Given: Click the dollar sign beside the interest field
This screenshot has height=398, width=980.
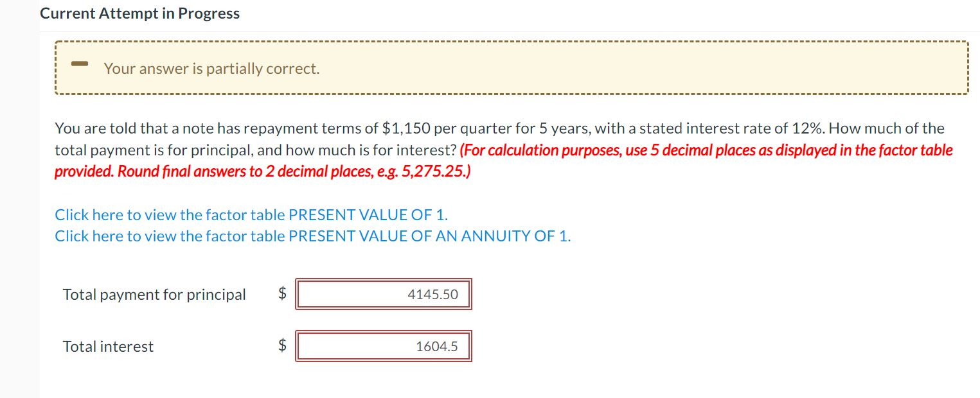Looking at the screenshot, I should click(x=281, y=345).
